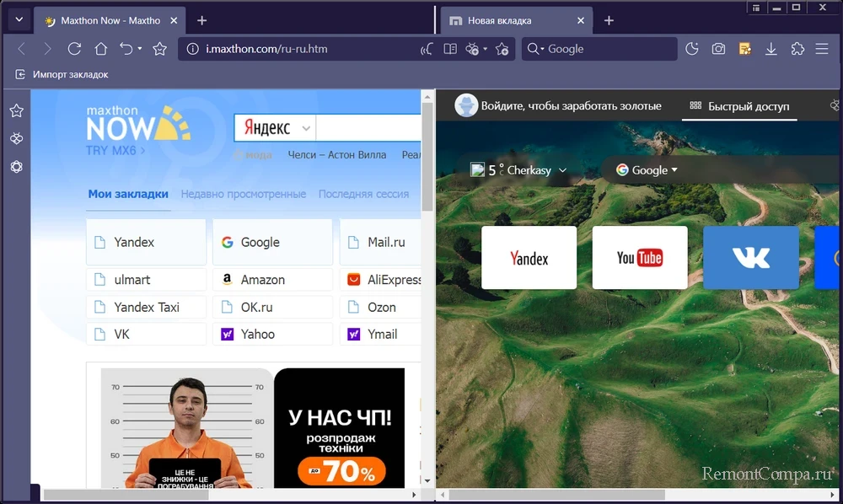
Task: Activate the read-aloud icon in the address bar
Action: coord(427,49)
